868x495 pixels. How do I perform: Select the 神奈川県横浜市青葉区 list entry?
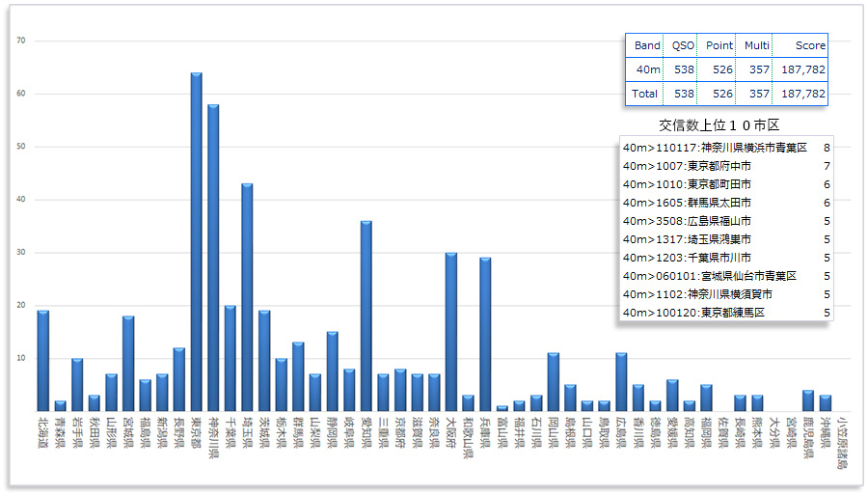(x=715, y=148)
